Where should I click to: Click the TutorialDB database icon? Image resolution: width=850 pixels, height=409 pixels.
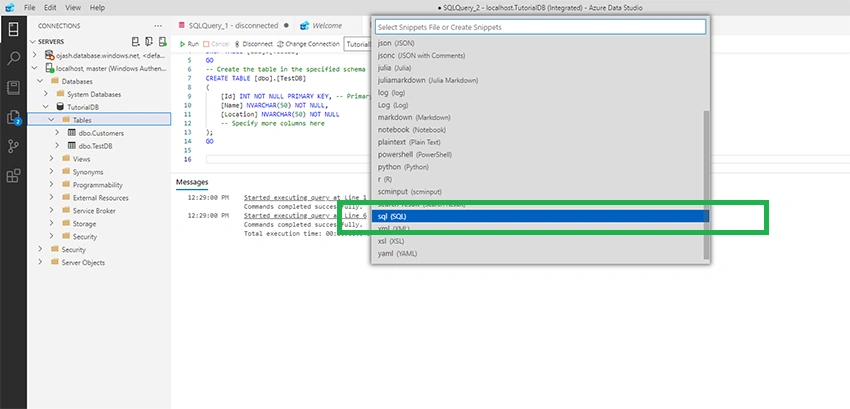tap(60, 107)
